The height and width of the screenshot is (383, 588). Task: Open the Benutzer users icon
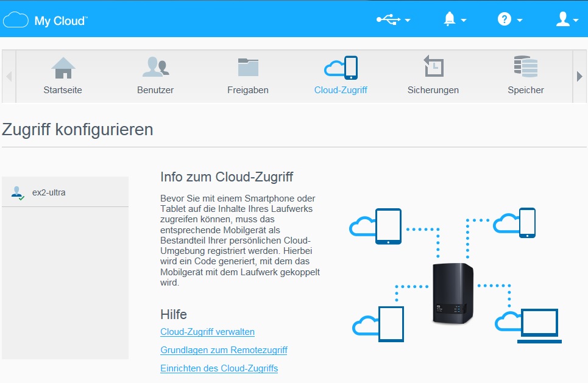click(155, 67)
